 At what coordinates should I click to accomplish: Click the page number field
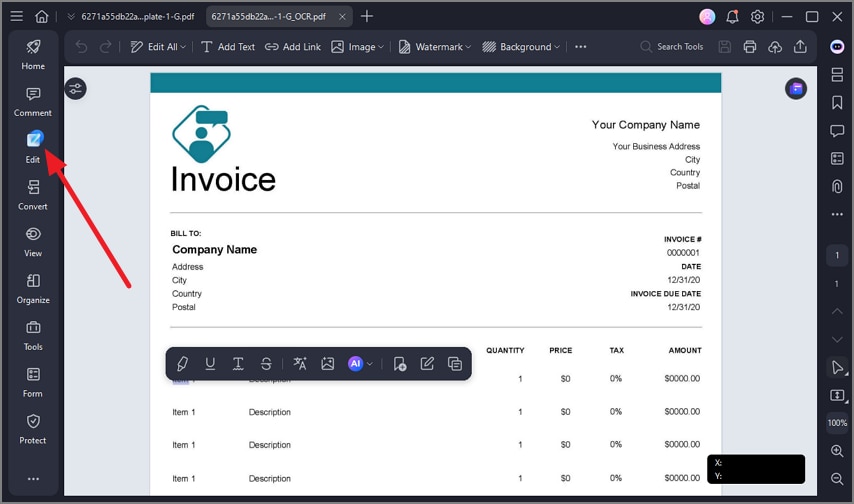tap(837, 255)
